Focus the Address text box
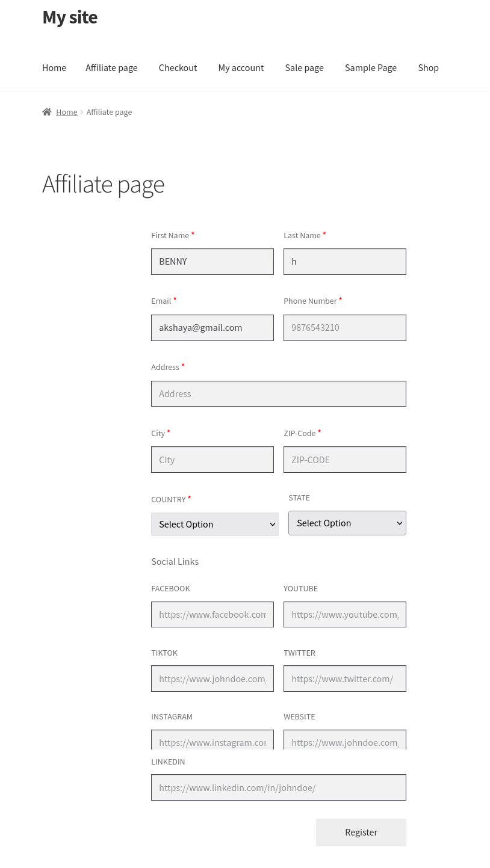The height and width of the screenshot is (868, 490). click(x=278, y=393)
